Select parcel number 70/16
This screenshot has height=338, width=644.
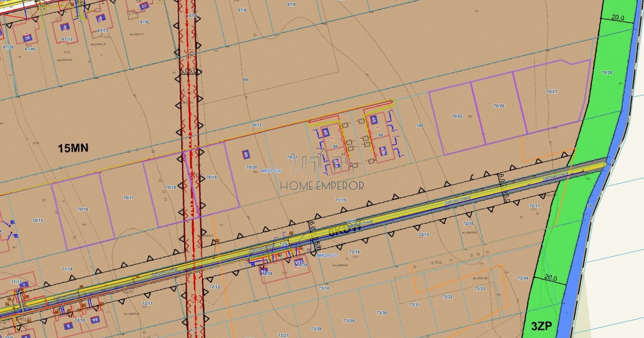point(83,209)
